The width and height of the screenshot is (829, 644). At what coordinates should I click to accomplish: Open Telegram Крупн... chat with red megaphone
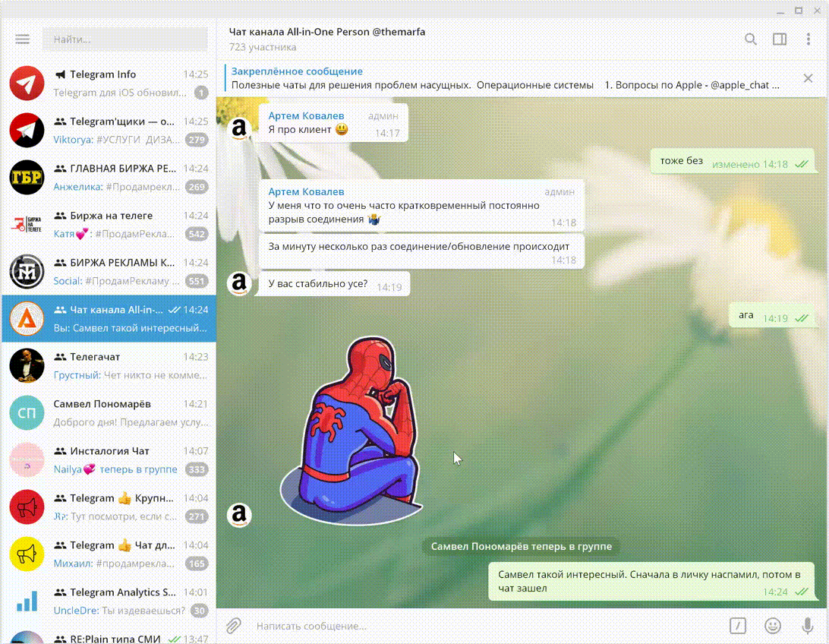click(x=109, y=507)
